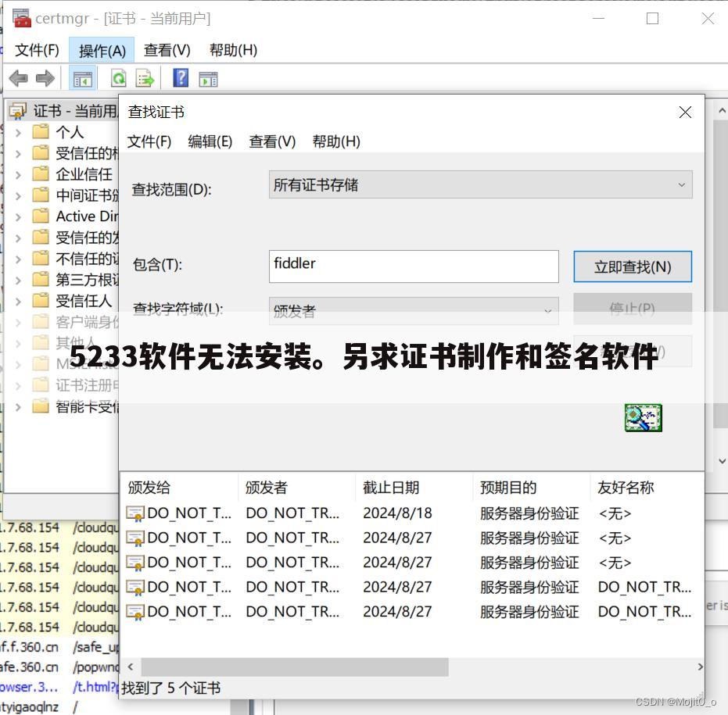728x715 pixels.
Task: Click results scrollbar right arrow
Action: click(700, 667)
